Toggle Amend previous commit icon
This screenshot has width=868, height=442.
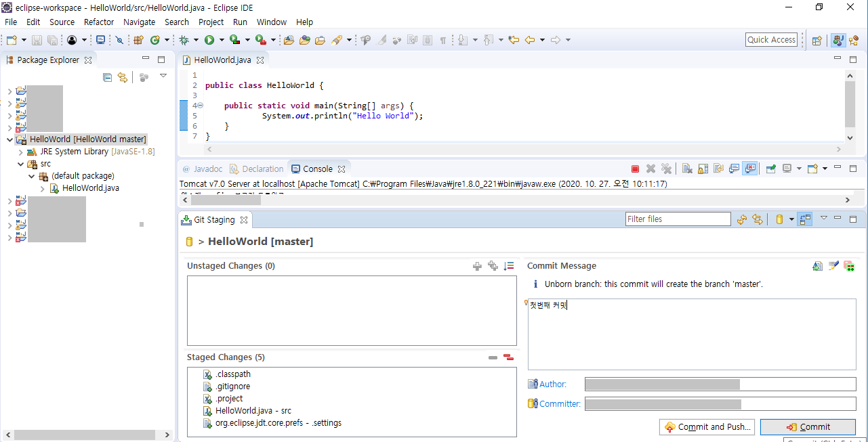(817, 266)
